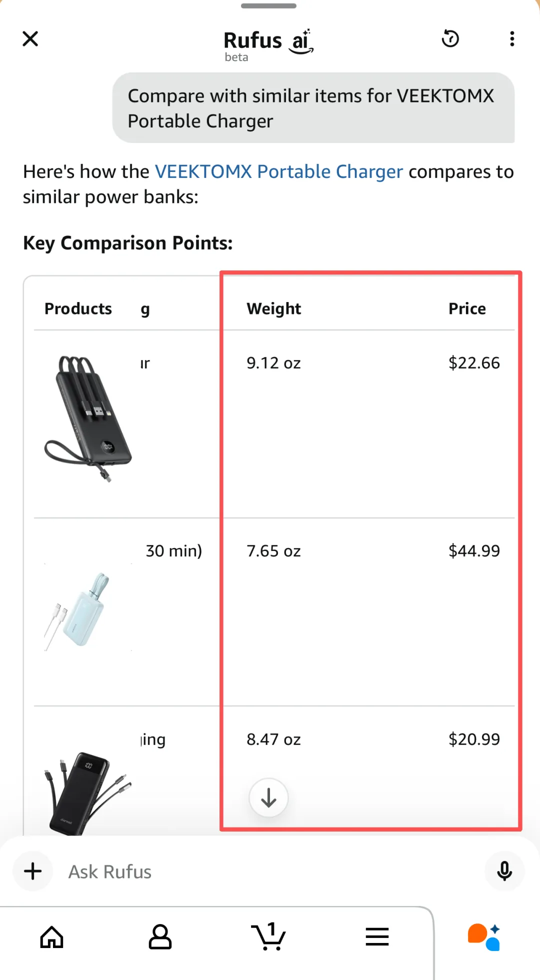Start voice input with the microphone
540x980 pixels.
[504, 871]
